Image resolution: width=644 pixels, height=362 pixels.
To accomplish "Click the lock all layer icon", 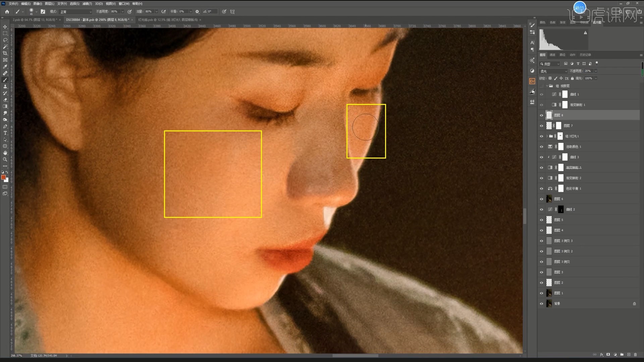I will coord(572,78).
